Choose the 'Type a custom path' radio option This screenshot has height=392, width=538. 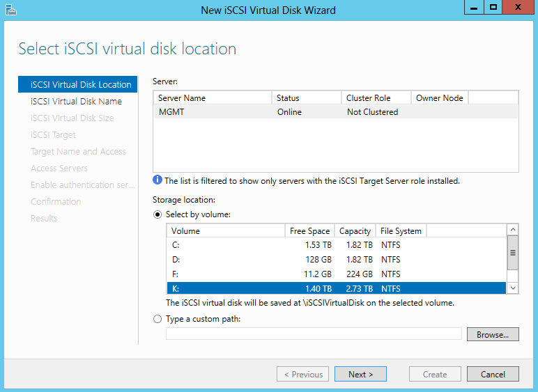pos(157,319)
